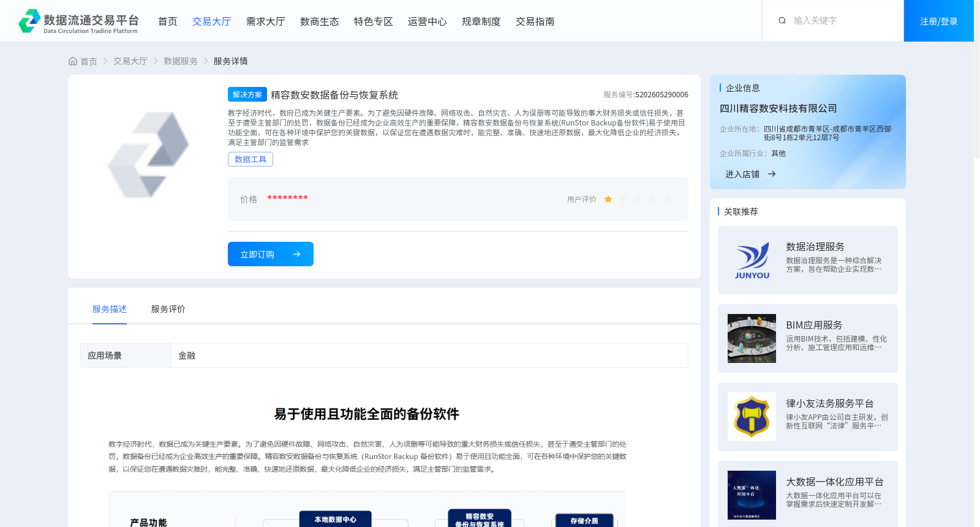Click heading 易于使用且功能全面的备份软件

[x=366, y=414]
